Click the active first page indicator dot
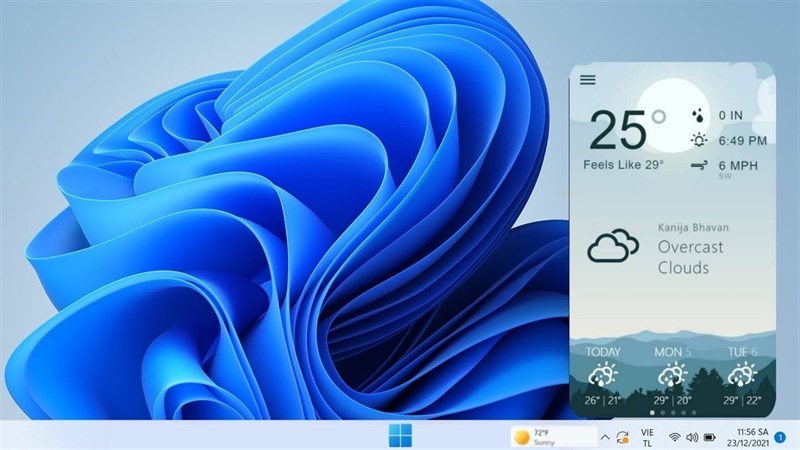800x450 pixels. click(652, 412)
